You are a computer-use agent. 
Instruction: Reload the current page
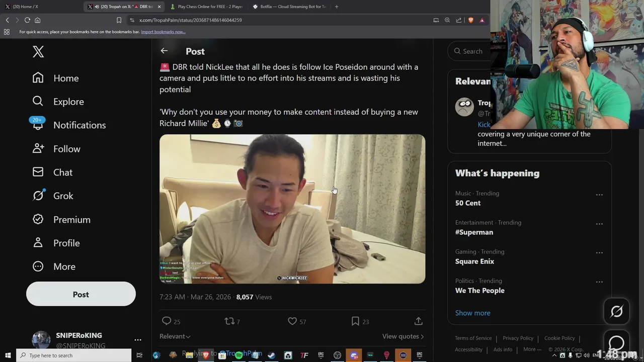click(27, 20)
